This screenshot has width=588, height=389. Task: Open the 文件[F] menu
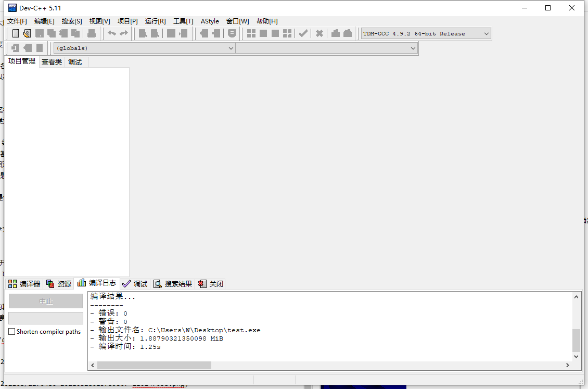[17, 21]
